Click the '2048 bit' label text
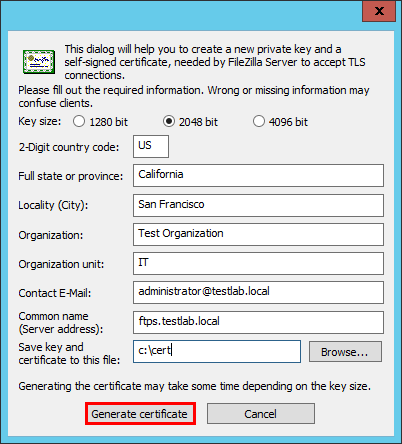 pos(198,122)
